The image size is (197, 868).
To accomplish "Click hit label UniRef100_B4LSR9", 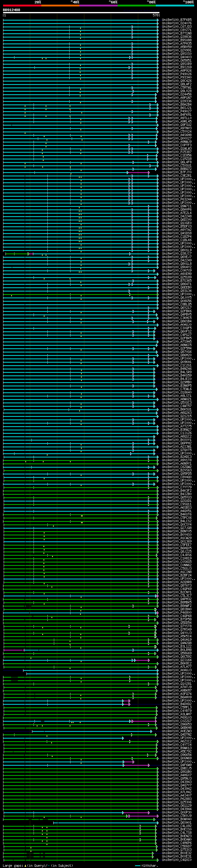I will click(x=177, y=372).
